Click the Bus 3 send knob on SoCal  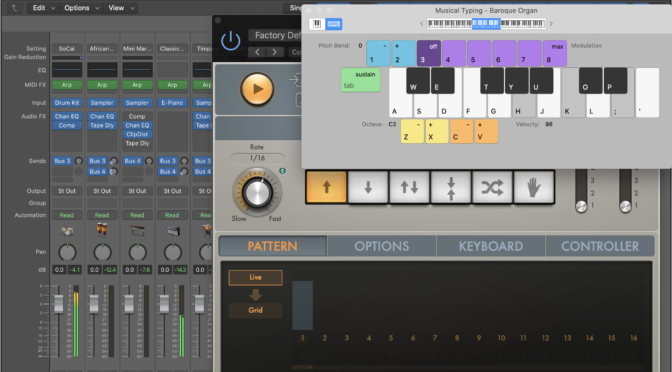(x=78, y=161)
